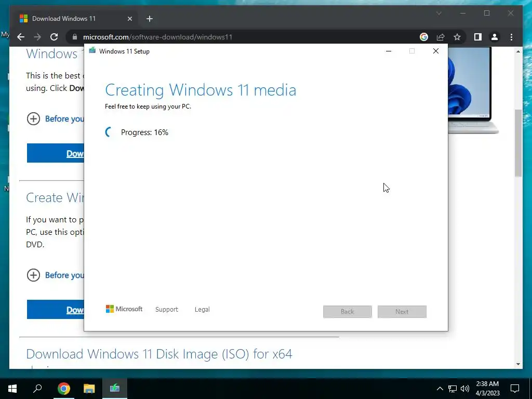Screen dimensions: 532x399
Task: Expand 'Before you begin' under Create section
Action: pyautogui.click(x=33, y=275)
